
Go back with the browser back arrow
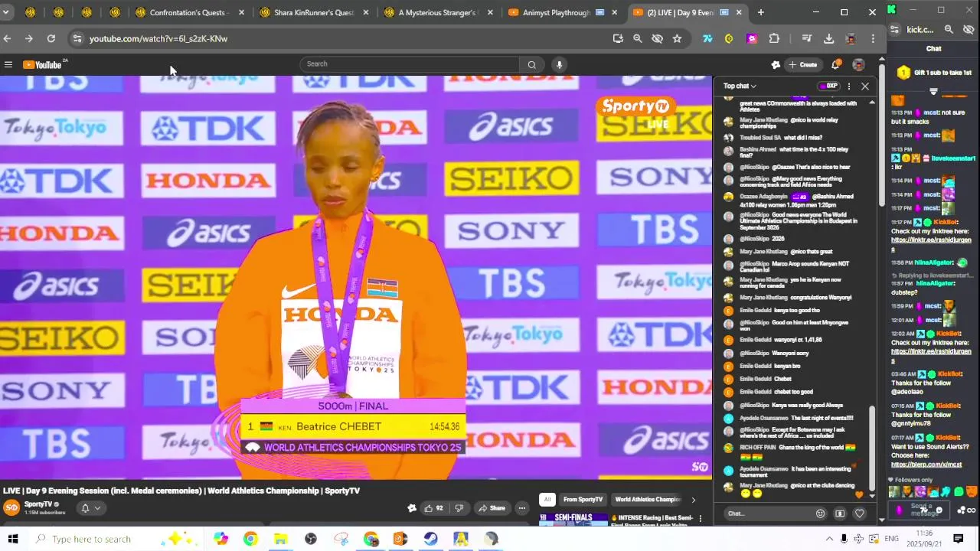coord(7,38)
